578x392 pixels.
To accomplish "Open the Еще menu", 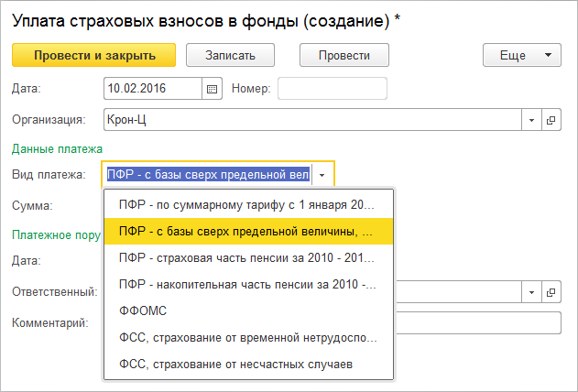I will tap(521, 56).
